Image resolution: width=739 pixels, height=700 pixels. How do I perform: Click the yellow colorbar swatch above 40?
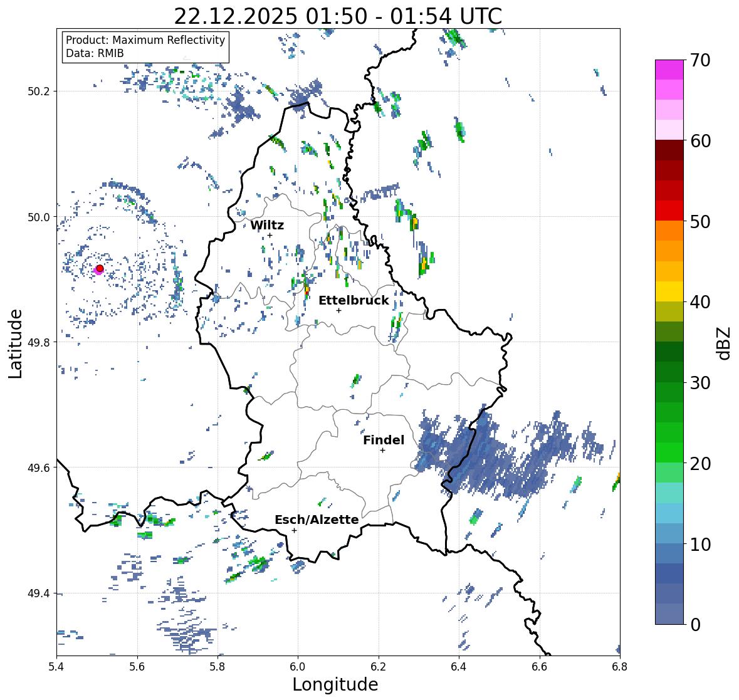[x=669, y=291]
